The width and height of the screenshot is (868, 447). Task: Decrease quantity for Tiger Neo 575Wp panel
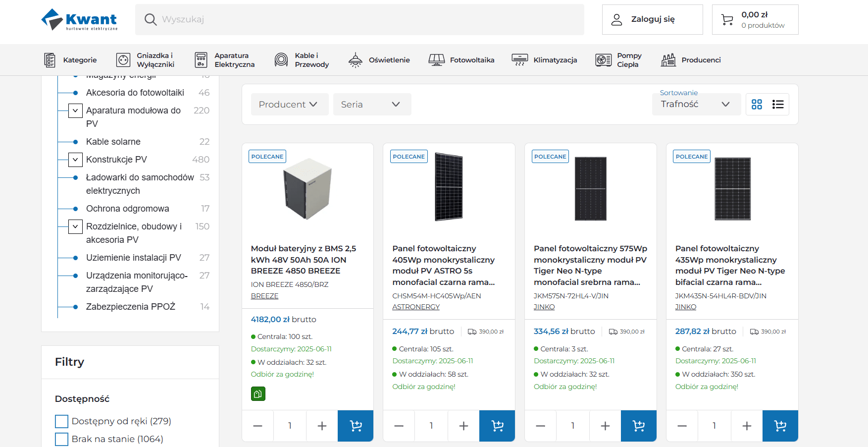coord(541,426)
